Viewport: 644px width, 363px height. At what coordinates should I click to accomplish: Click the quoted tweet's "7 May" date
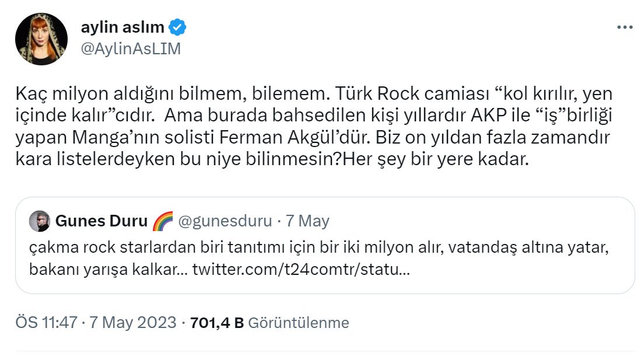point(310,221)
